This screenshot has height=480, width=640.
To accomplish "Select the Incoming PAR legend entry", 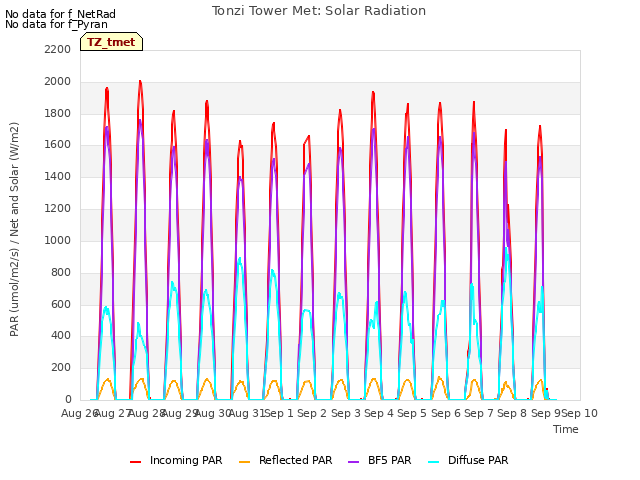I will tap(176, 460).
